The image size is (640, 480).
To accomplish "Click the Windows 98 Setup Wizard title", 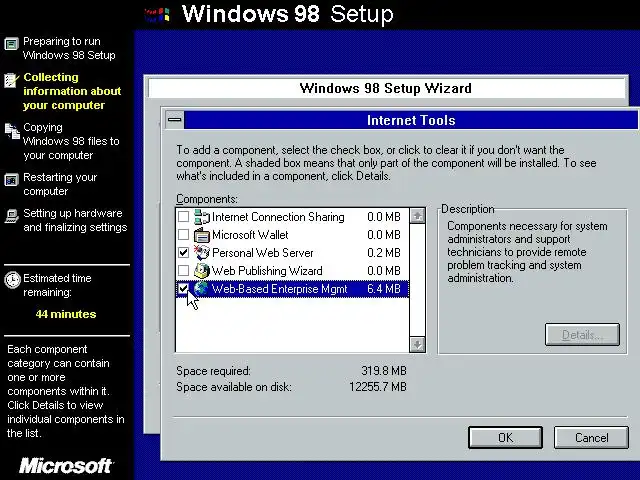I will pos(385,88).
